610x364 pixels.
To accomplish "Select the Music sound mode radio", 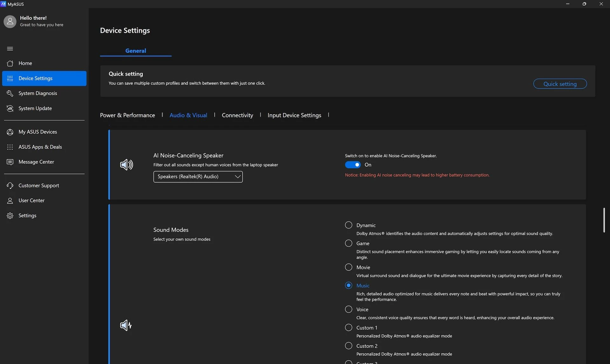I will (349, 285).
